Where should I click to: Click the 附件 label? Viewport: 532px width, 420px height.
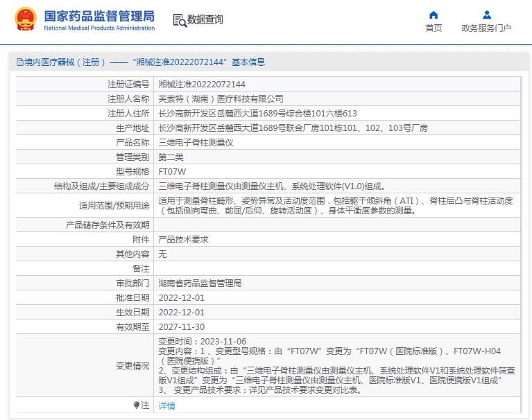[x=141, y=239]
